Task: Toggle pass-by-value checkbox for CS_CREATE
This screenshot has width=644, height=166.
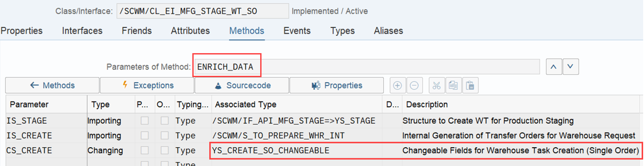Action: pos(145,150)
